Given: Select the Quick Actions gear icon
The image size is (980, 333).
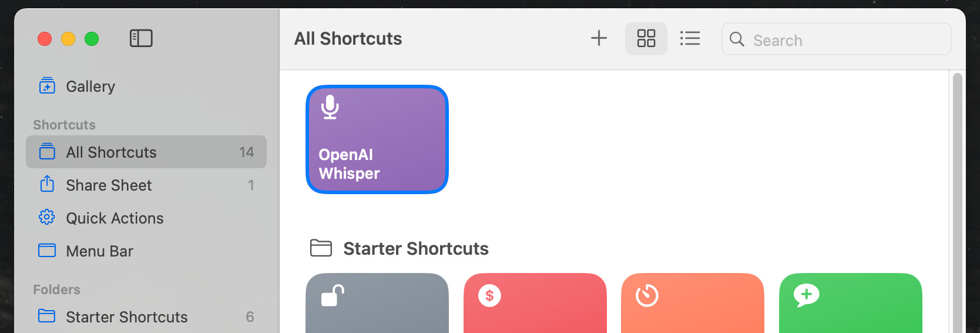Looking at the screenshot, I should (47, 218).
